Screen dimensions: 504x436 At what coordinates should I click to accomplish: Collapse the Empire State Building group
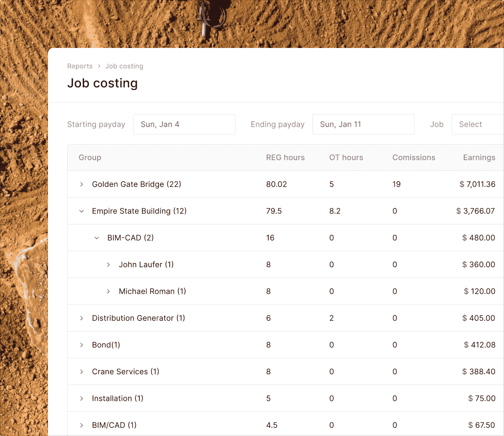(81, 211)
